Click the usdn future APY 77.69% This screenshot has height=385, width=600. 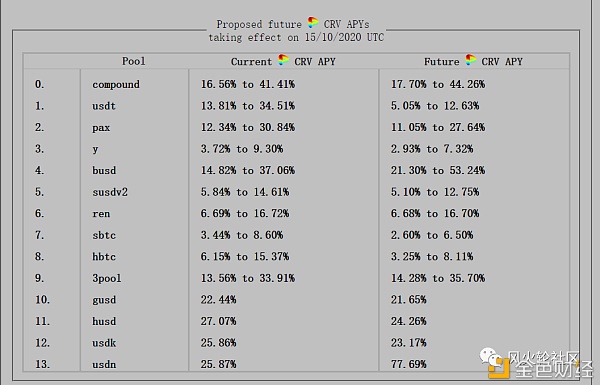point(408,364)
